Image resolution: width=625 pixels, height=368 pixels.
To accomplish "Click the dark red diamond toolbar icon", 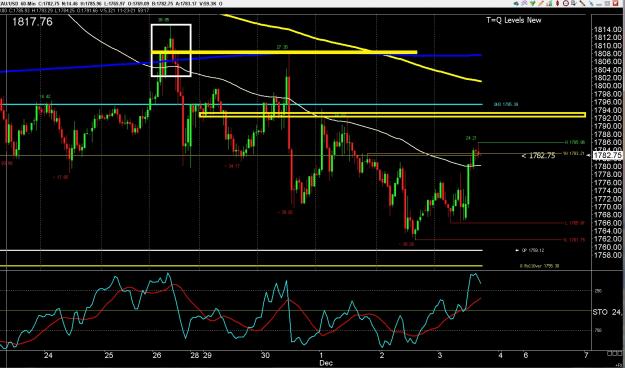I will pyautogui.click(x=557, y=3).
